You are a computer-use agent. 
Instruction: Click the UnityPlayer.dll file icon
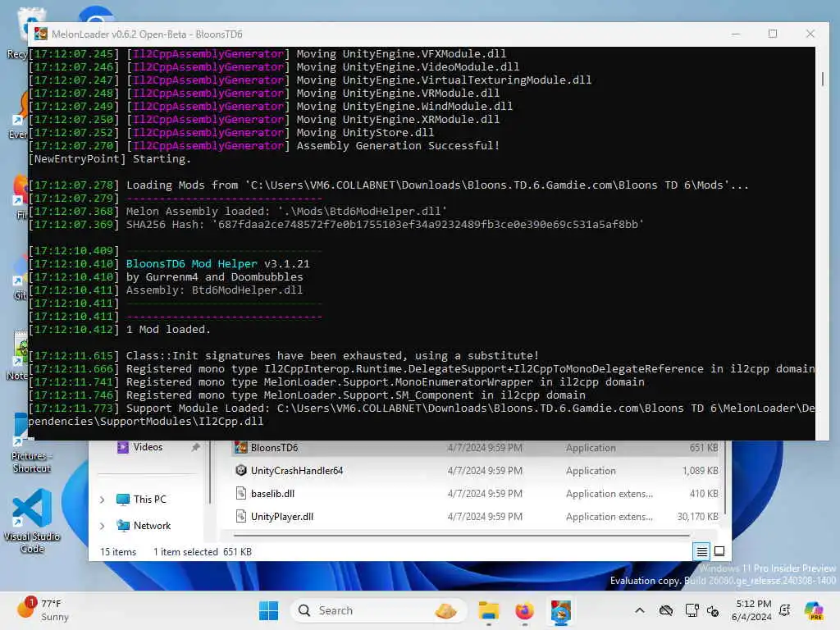pyautogui.click(x=241, y=517)
